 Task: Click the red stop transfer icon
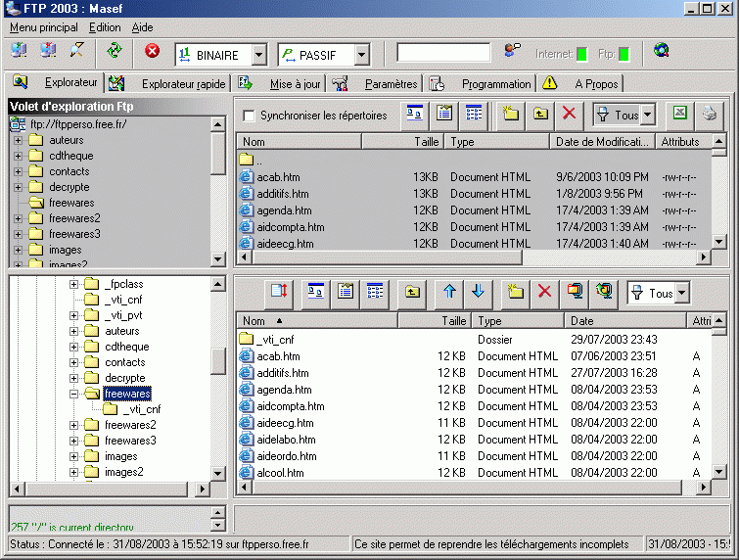pyautogui.click(x=152, y=51)
